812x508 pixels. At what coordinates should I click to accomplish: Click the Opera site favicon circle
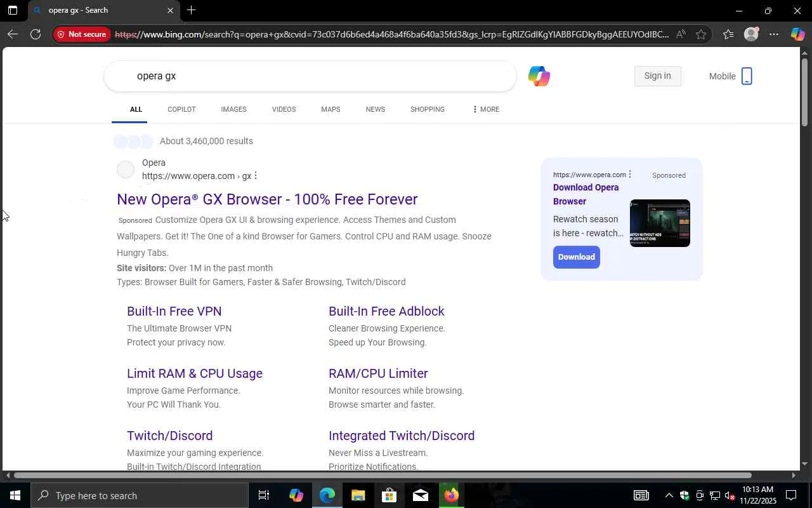click(126, 170)
